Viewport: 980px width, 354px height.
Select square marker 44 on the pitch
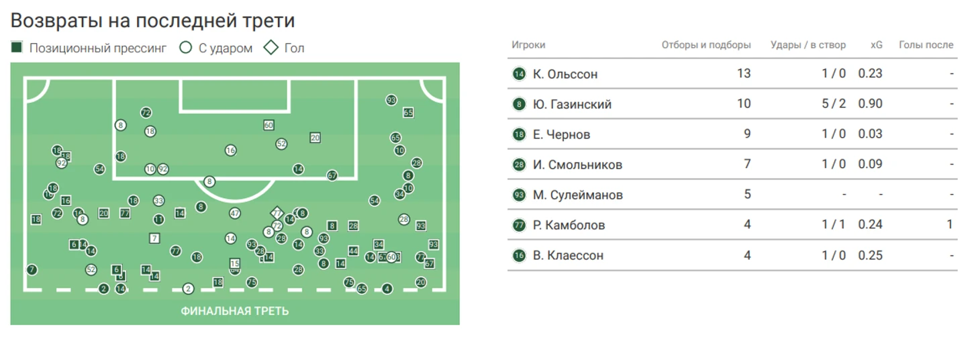pyautogui.click(x=353, y=251)
